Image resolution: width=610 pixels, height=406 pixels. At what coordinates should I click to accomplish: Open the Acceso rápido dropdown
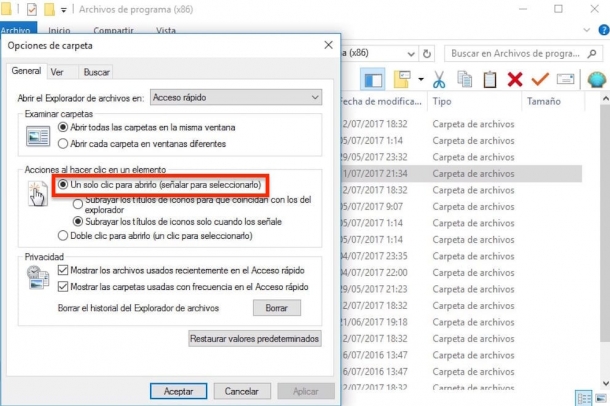coord(236,97)
